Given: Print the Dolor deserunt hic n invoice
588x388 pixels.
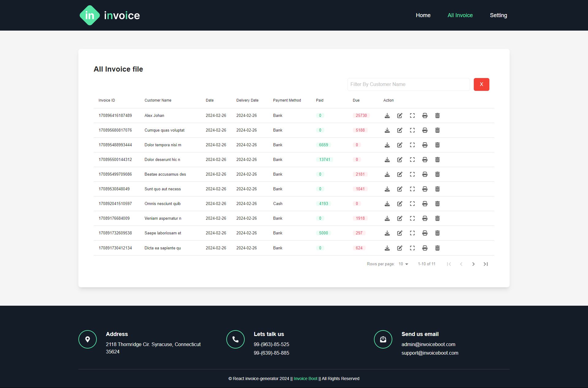Looking at the screenshot, I should click(425, 160).
